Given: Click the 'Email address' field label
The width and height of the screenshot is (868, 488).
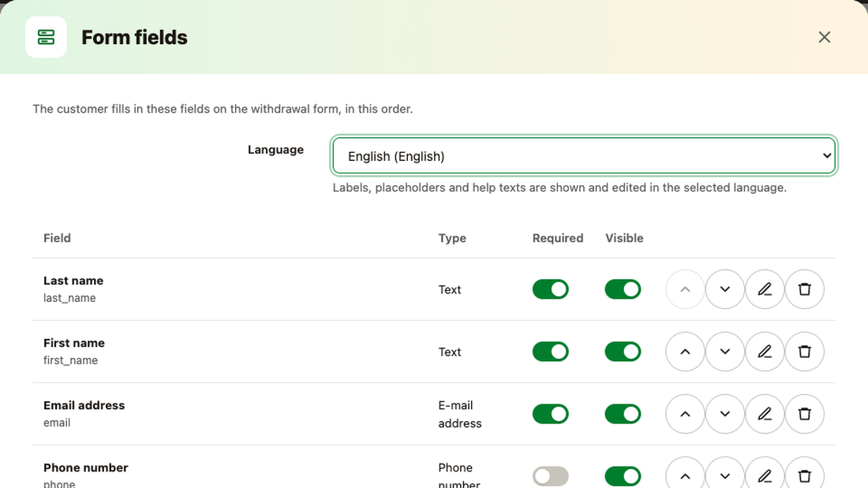Looking at the screenshot, I should click(84, 405).
